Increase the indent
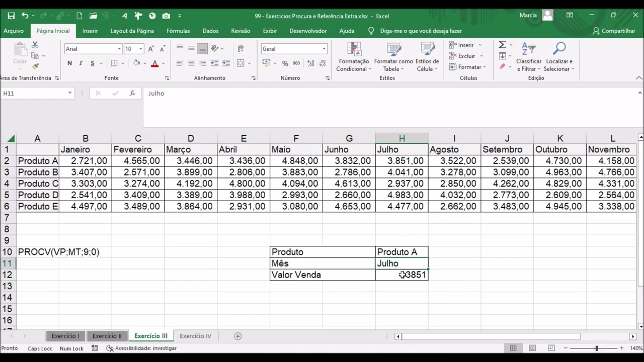The height and width of the screenshot is (362, 644). pyautogui.click(x=226, y=63)
